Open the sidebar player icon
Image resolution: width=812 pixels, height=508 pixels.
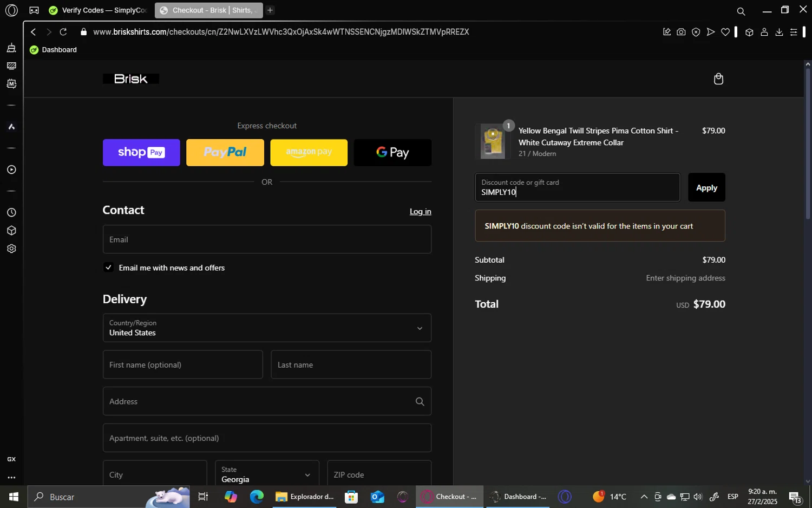pyautogui.click(x=11, y=170)
